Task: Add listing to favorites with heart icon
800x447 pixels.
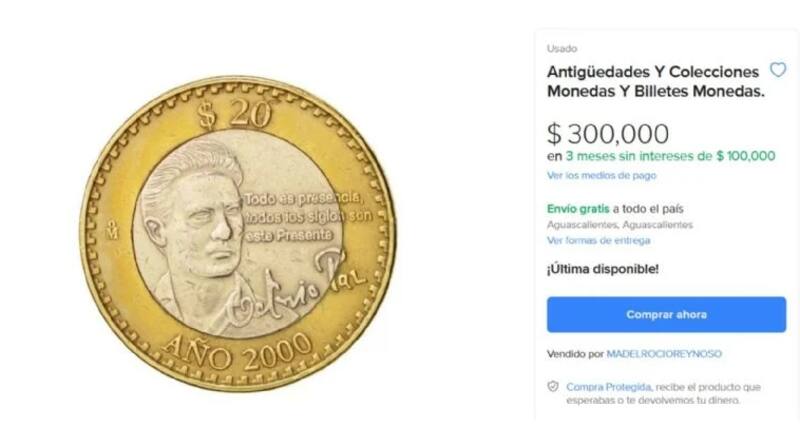Action: tap(778, 69)
